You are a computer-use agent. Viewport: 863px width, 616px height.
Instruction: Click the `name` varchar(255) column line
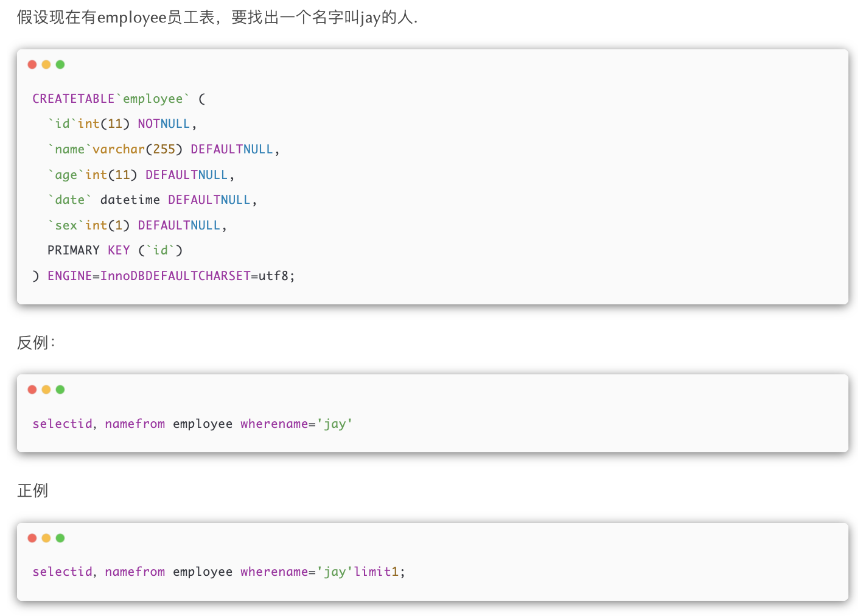pos(163,150)
